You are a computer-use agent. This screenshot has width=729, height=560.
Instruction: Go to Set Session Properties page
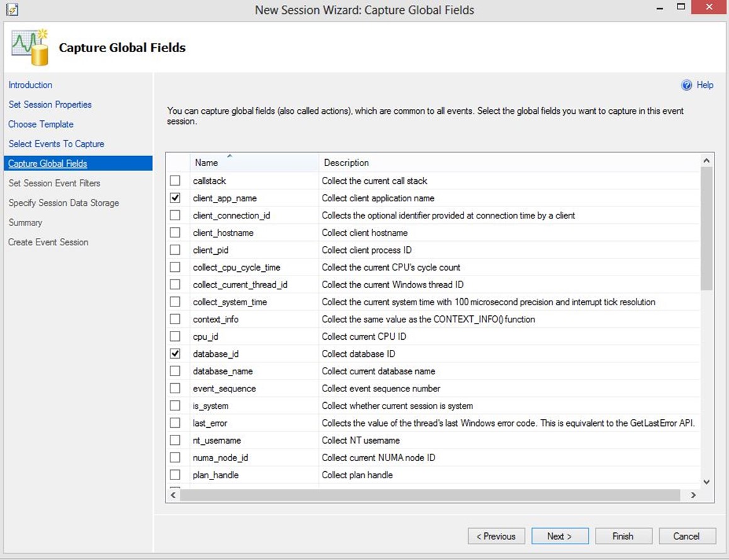point(50,104)
